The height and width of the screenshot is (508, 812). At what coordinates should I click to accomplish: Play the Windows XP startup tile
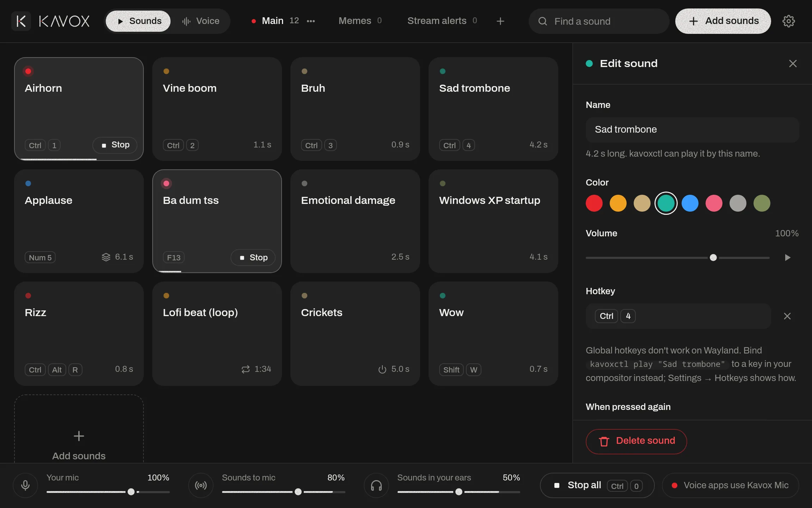(493, 221)
